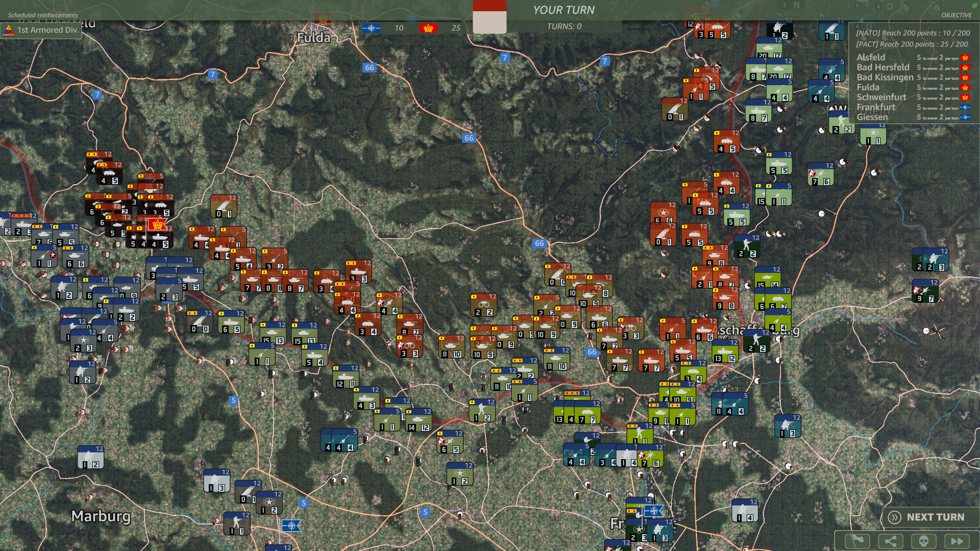Image resolution: width=980 pixels, height=551 pixels.
Task: Click the red-white side color banner
Action: tap(489, 17)
